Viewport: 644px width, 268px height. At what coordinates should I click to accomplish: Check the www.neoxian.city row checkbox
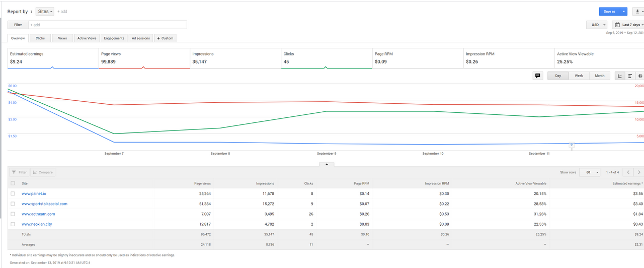pyautogui.click(x=13, y=224)
